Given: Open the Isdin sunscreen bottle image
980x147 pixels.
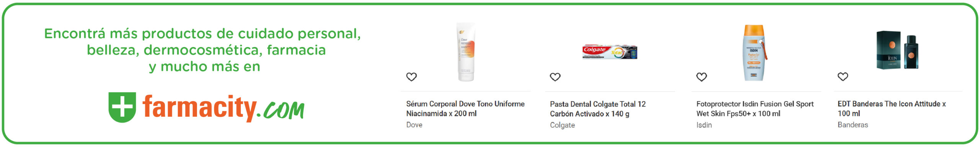Looking at the screenshot, I should [755, 53].
